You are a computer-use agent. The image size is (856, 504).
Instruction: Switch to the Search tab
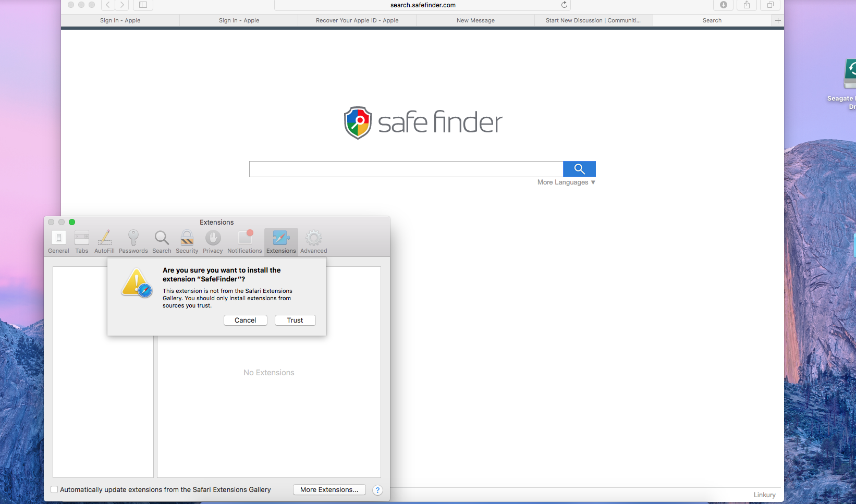pos(712,20)
